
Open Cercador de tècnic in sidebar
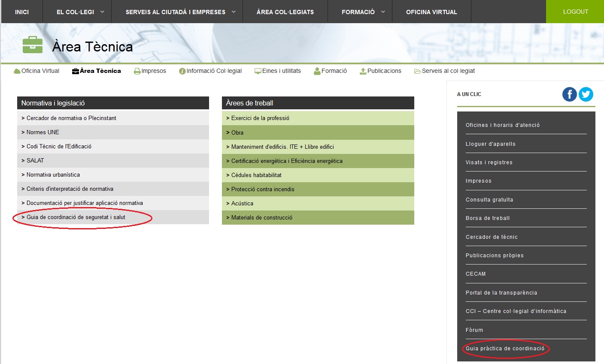tap(492, 237)
